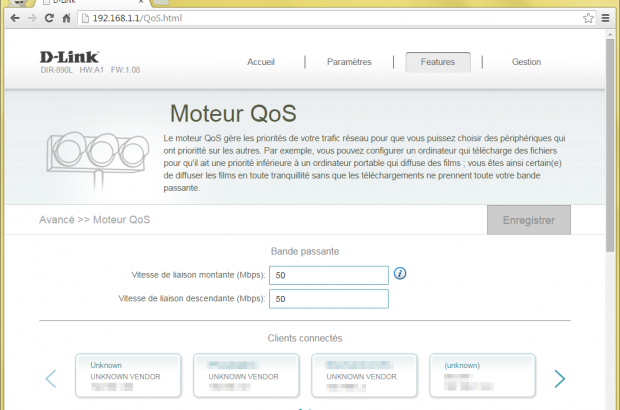Screen dimensions: 620x410
Task: Select the first Unknown client card
Action: (x=128, y=377)
